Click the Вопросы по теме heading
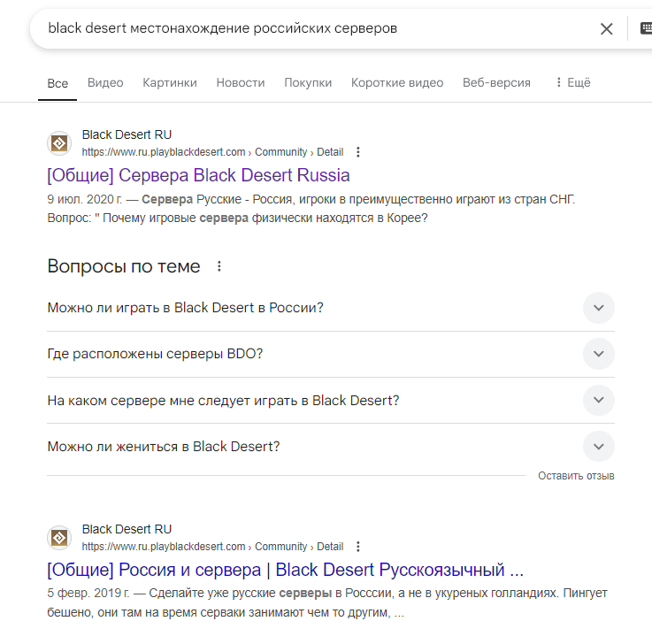 coord(124,266)
